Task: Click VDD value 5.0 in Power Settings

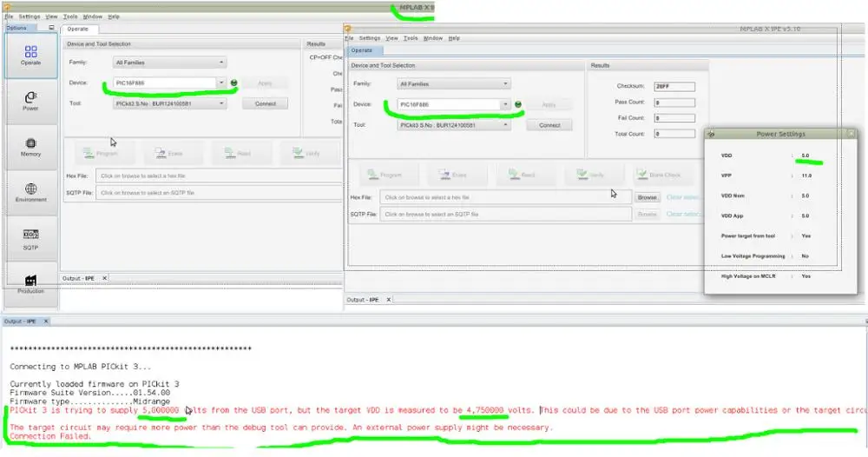Action: [806, 156]
